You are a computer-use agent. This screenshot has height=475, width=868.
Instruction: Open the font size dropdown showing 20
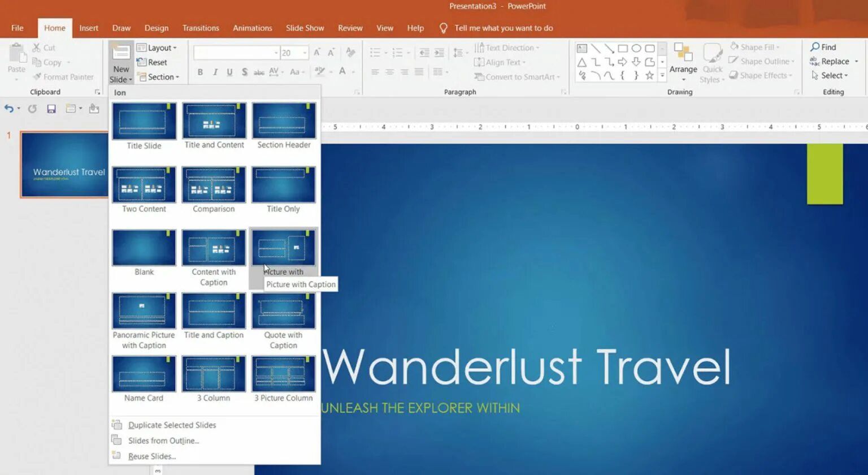(305, 53)
